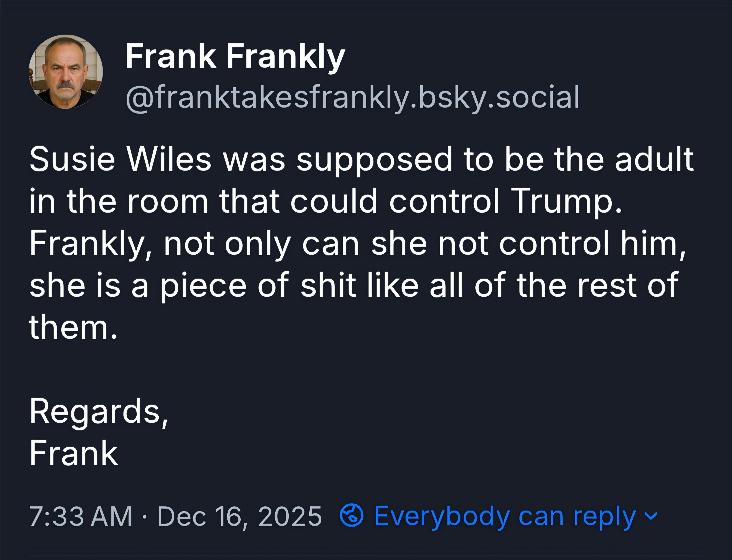The width and height of the screenshot is (732, 560).
Task: Click the word supposed in the post
Action: coord(374,159)
